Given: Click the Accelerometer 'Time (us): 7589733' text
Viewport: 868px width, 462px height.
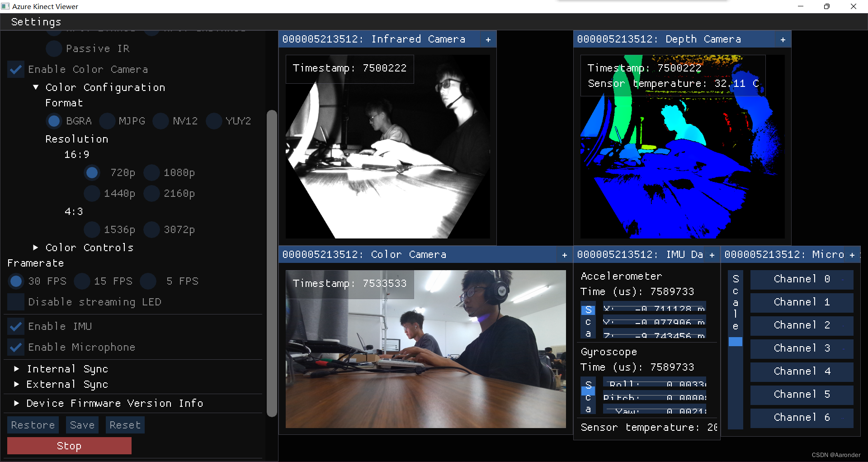Looking at the screenshot, I should click(637, 292).
